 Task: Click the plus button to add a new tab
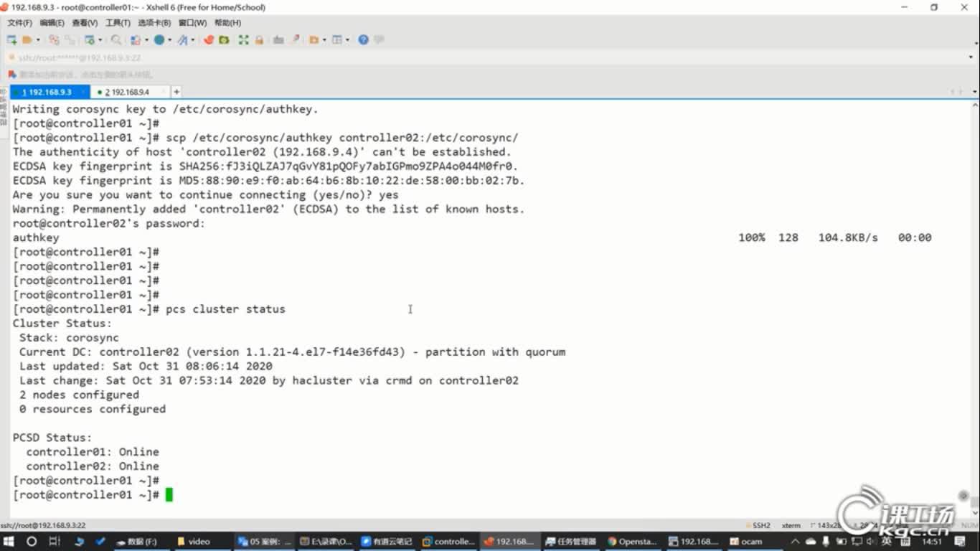(176, 92)
